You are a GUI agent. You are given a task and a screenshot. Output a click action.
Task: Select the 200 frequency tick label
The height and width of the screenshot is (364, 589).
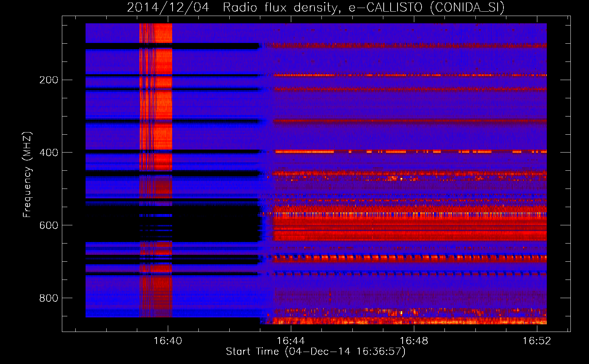49,80
